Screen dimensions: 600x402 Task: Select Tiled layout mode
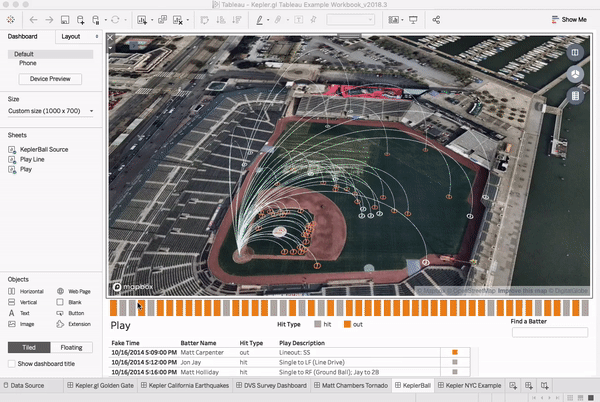pyautogui.click(x=29, y=347)
